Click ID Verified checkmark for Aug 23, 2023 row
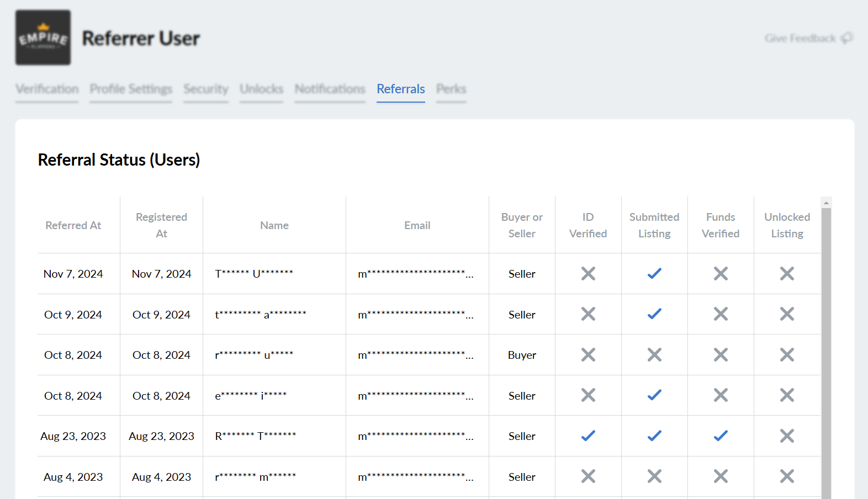The height and width of the screenshot is (499, 868). (x=588, y=436)
